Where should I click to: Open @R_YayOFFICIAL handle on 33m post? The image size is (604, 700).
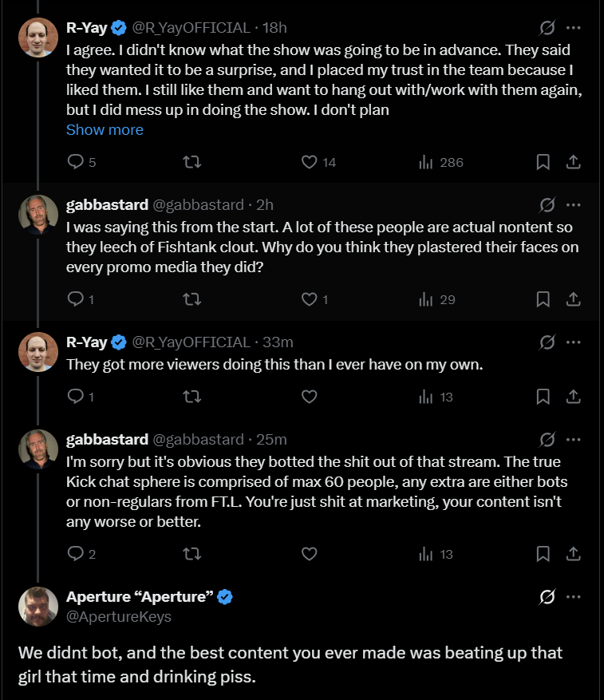coord(190,342)
